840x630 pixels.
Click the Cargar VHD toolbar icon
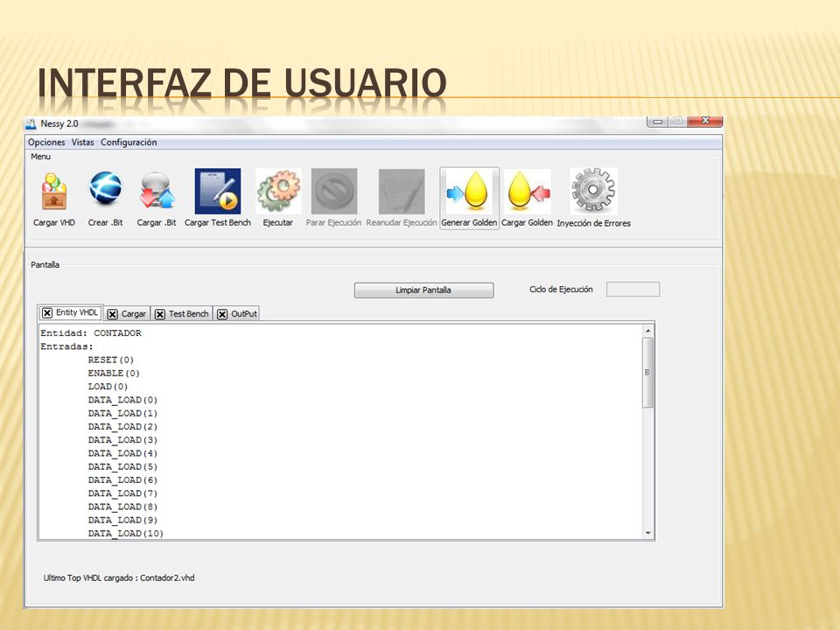(54, 192)
